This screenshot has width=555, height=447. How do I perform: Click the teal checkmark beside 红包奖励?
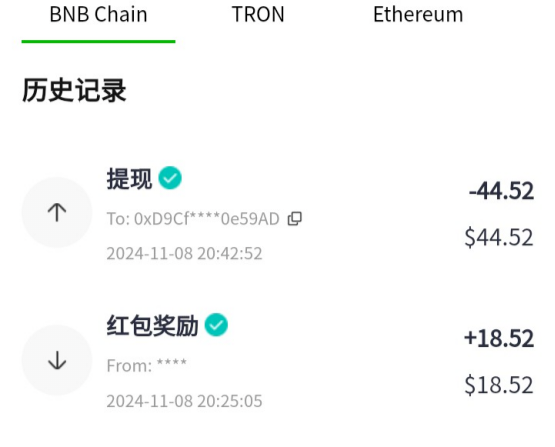216,325
